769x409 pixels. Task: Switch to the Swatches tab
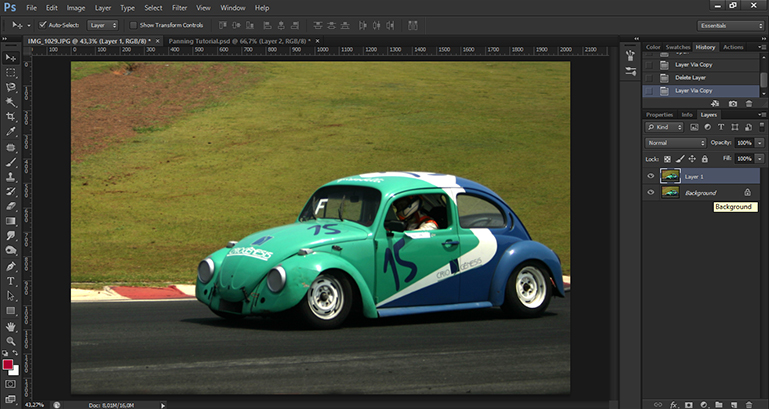(x=678, y=47)
